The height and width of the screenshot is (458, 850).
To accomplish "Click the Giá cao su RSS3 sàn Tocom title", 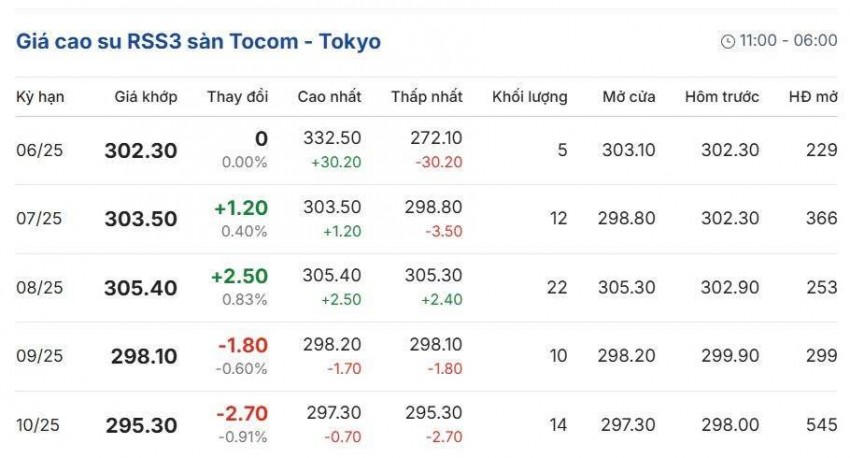I will tap(198, 42).
